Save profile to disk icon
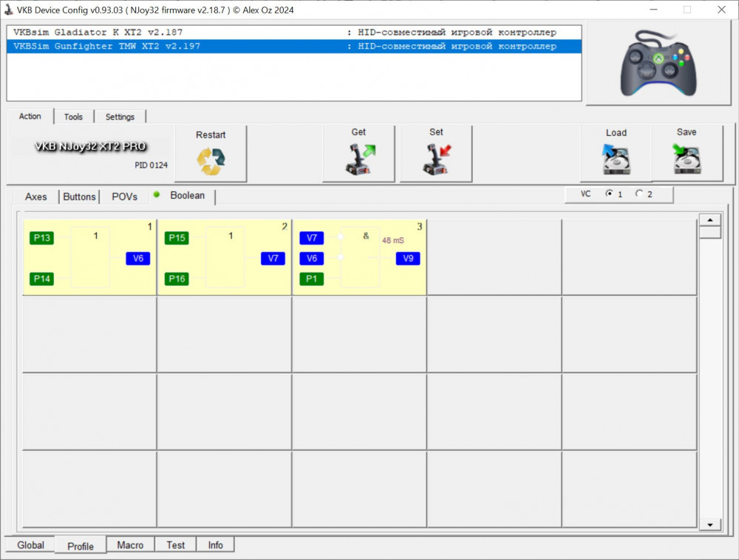The image size is (739, 560). click(687, 160)
